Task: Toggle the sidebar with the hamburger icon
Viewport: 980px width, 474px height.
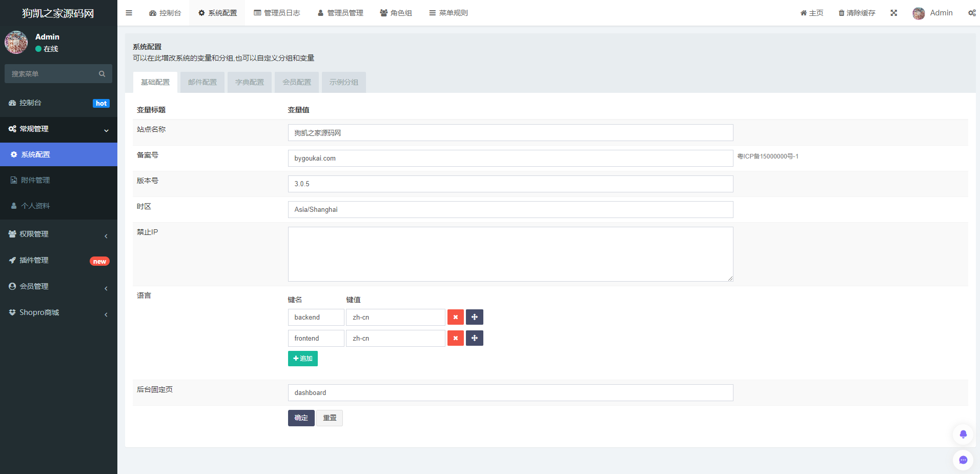Action: [129, 13]
